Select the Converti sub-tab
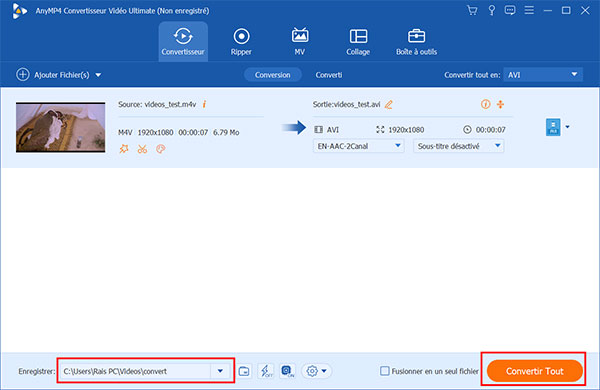The image size is (600, 390). pos(329,75)
